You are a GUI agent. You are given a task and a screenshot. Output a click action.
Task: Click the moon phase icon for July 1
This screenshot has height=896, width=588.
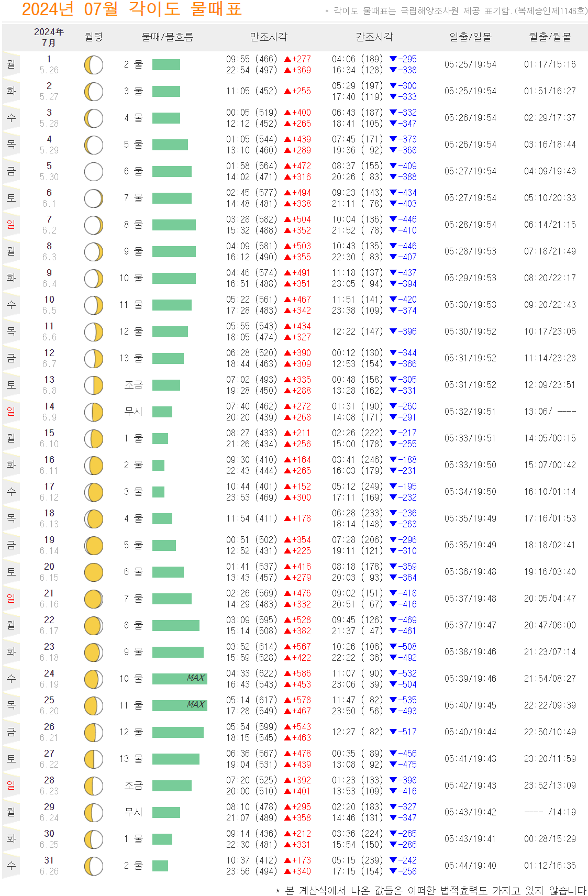point(94,65)
